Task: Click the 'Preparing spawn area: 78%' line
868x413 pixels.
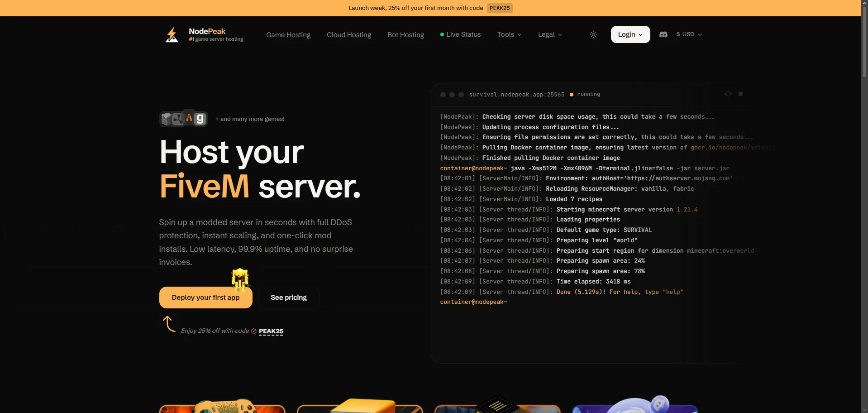Action: pyautogui.click(x=543, y=271)
